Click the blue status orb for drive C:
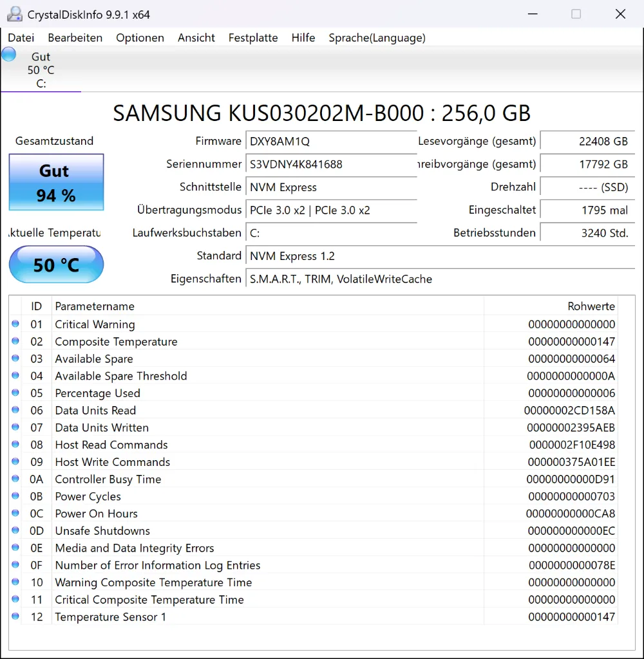 click(x=8, y=54)
